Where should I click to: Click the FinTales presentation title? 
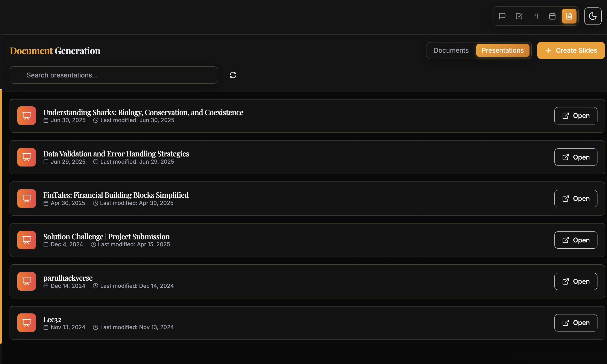(x=116, y=195)
